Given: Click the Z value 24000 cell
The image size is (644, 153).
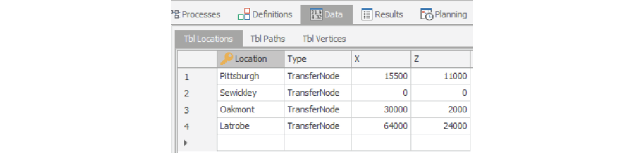Looking at the screenshot, I should point(440,126).
